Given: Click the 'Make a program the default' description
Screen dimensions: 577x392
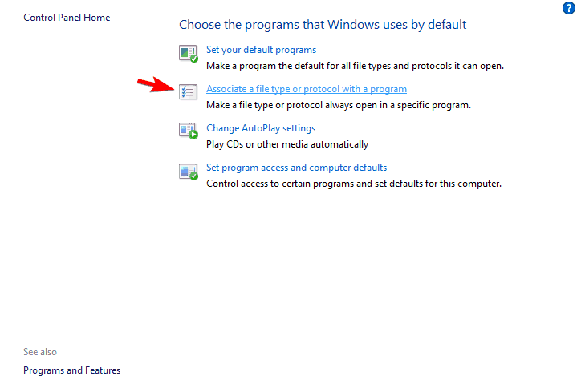Looking at the screenshot, I should point(355,66).
